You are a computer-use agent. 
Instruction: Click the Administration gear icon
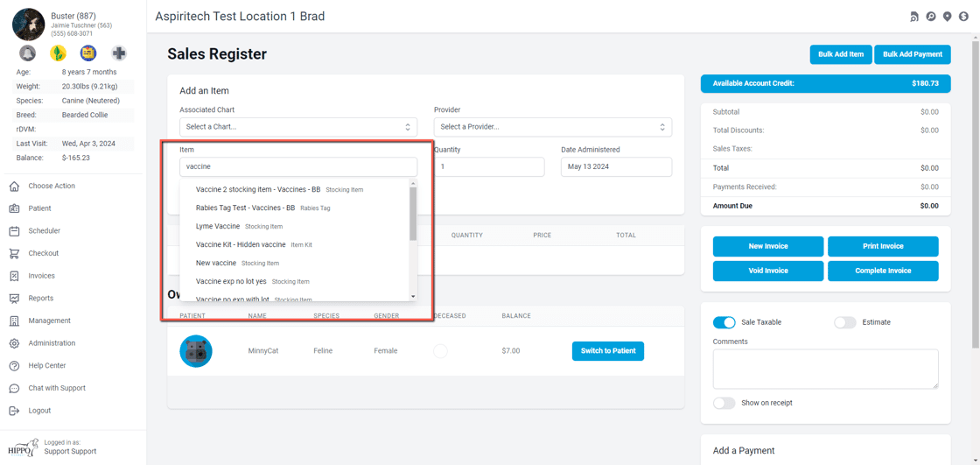[x=14, y=343]
